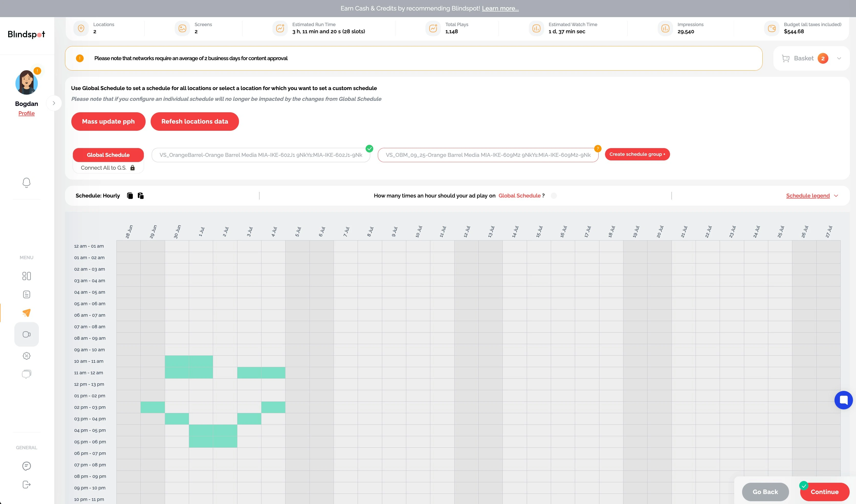The width and height of the screenshot is (856, 504).
Task: Click the Impressions chart icon
Action: (665, 28)
